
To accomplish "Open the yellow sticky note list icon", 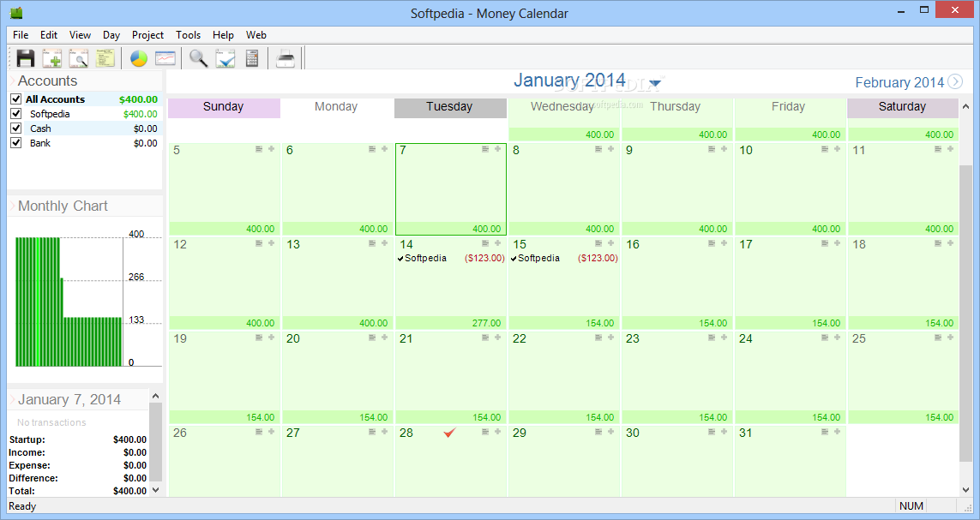I will tap(105, 58).
